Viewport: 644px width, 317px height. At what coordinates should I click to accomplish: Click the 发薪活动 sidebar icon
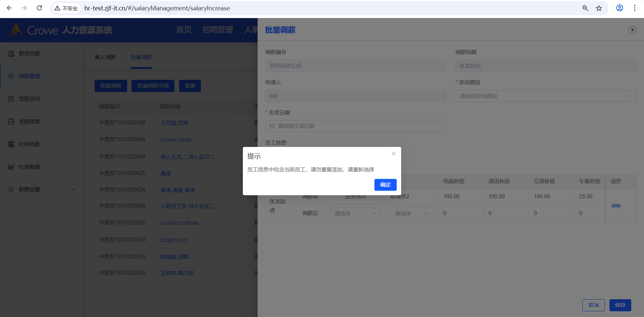[x=11, y=99]
